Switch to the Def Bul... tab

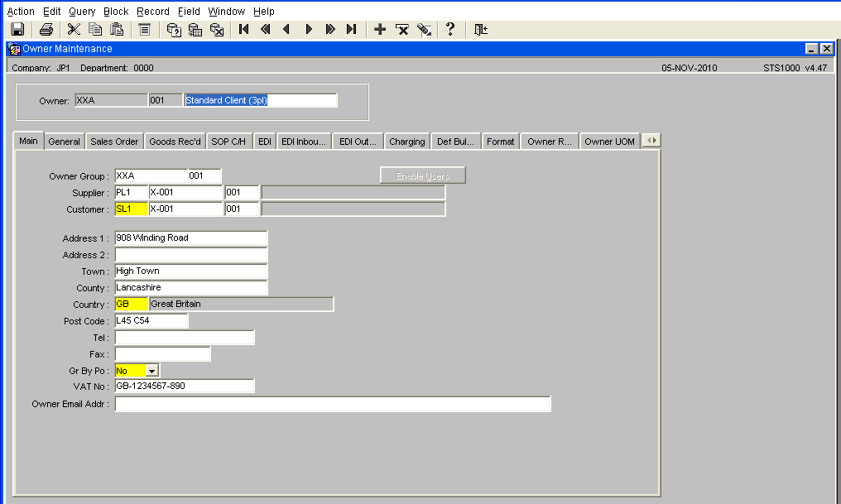[455, 142]
